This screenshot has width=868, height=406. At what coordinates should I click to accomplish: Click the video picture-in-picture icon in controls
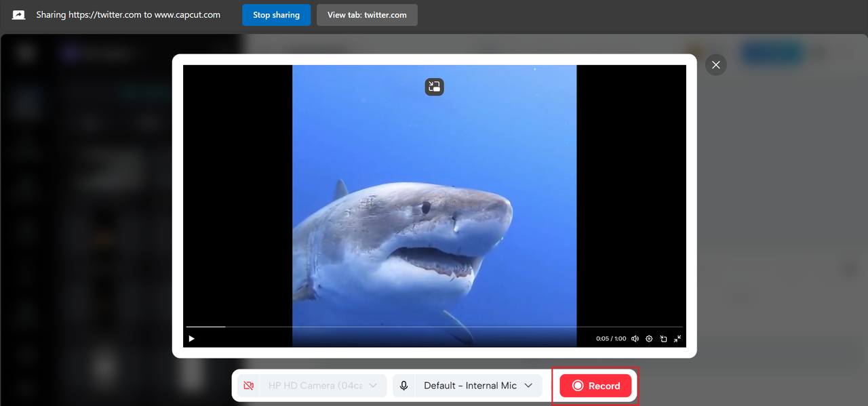[x=663, y=338]
